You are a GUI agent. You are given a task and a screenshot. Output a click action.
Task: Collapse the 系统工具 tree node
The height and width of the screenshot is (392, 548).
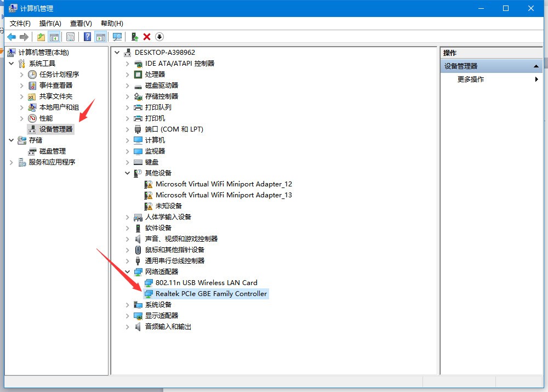tap(11, 63)
